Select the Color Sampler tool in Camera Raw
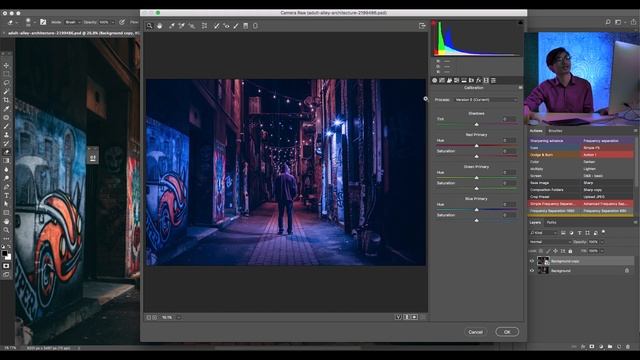Image resolution: width=640 pixels, height=360 pixels. (x=182, y=26)
